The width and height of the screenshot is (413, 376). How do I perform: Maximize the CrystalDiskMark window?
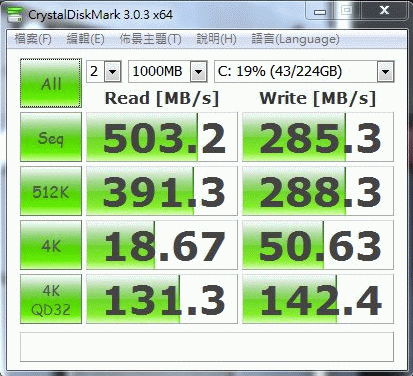pyautogui.click(x=347, y=11)
